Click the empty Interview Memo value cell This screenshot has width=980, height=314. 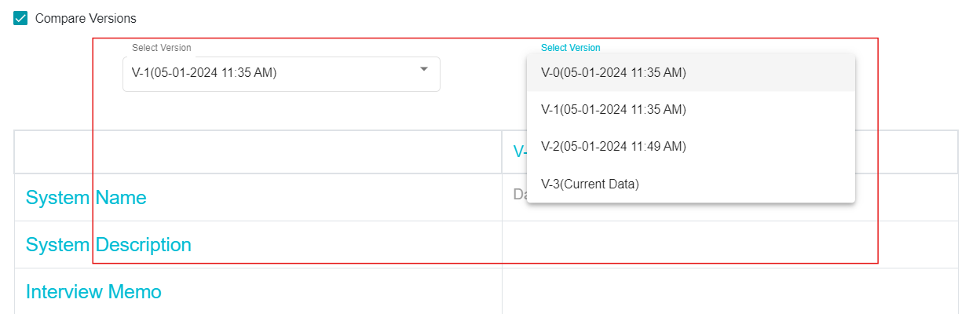(730, 291)
